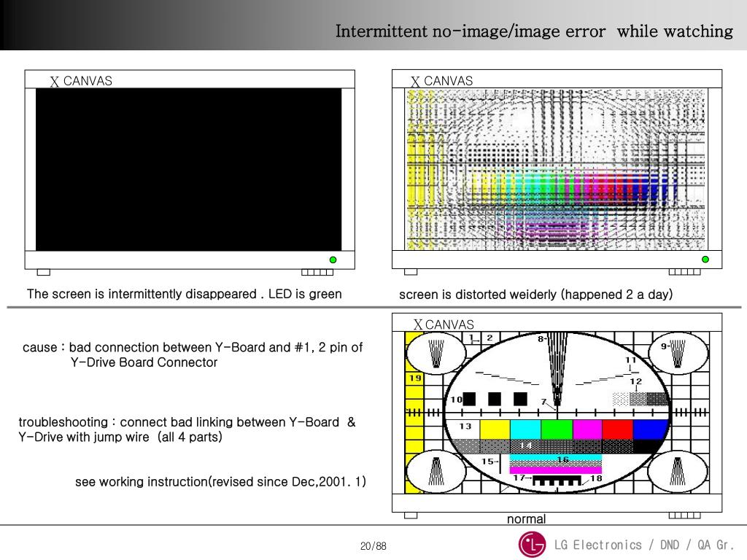
Task: Click the 'troubleshooting : connect bad linking' line
Action: click(187, 422)
